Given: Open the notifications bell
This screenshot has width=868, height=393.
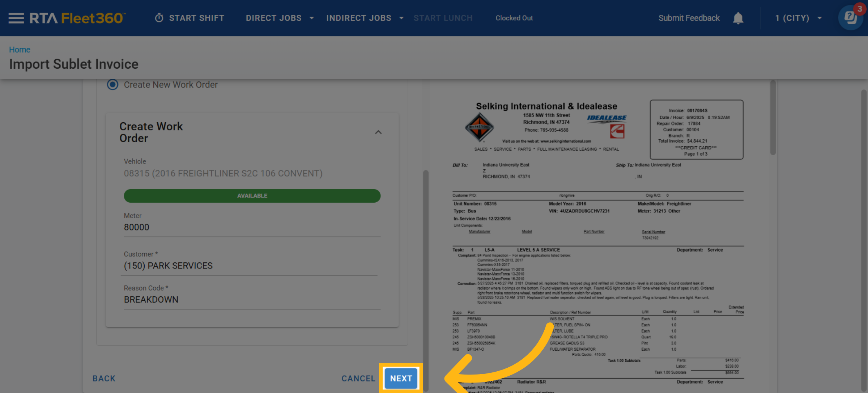Looking at the screenshot, I should click(738, 18).
